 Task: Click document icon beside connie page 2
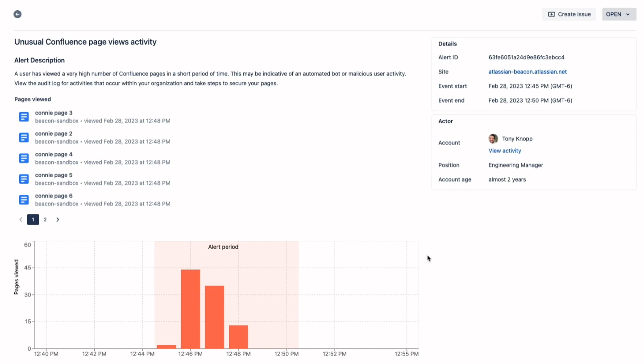click(24, 138)
